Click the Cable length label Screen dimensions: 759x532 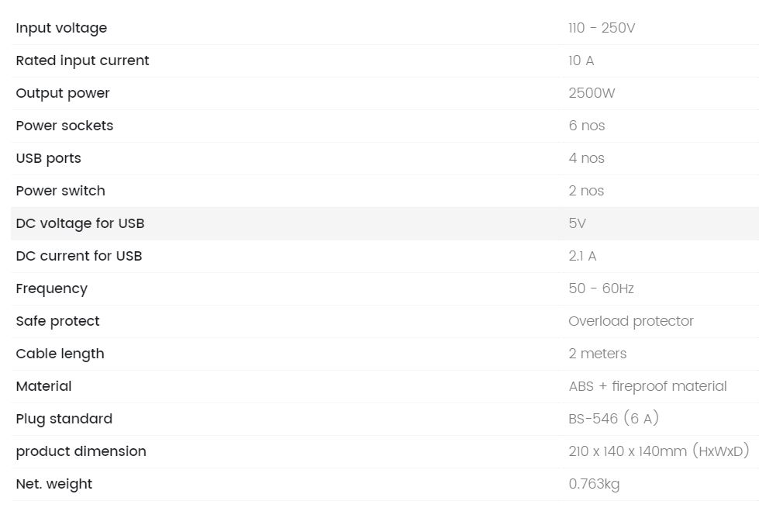click(60, 354)
